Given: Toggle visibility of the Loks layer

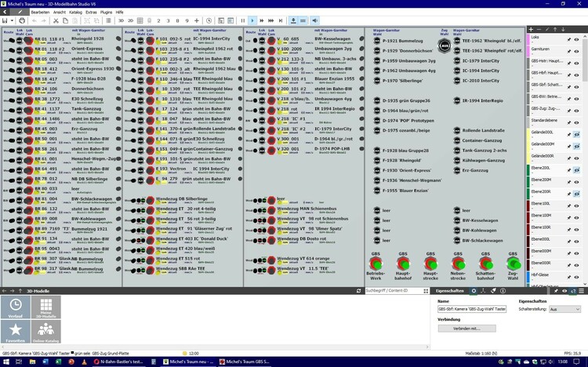Looking at the screenshot, I should coord(576,39).
